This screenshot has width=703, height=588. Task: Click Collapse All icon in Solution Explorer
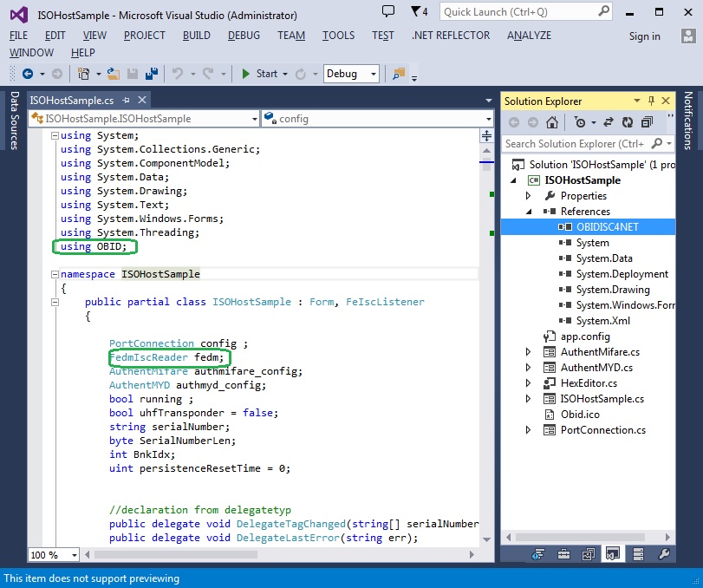(x=645, y=122)
